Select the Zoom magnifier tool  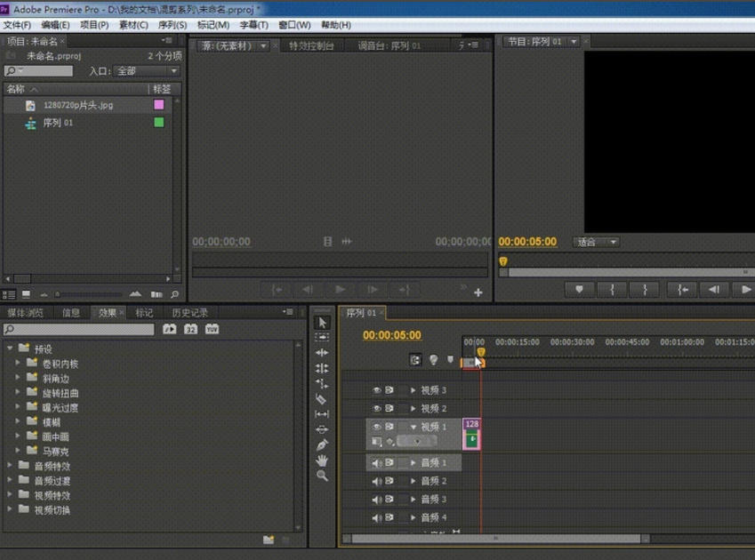pos(322,476)
